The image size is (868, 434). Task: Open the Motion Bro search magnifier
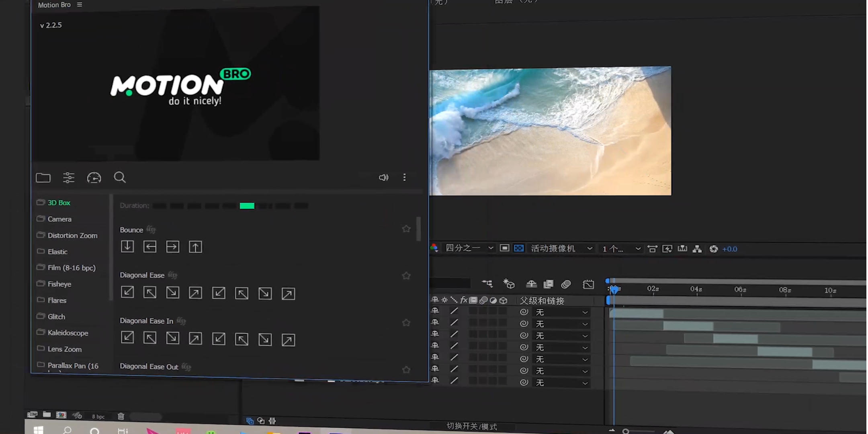120,177
